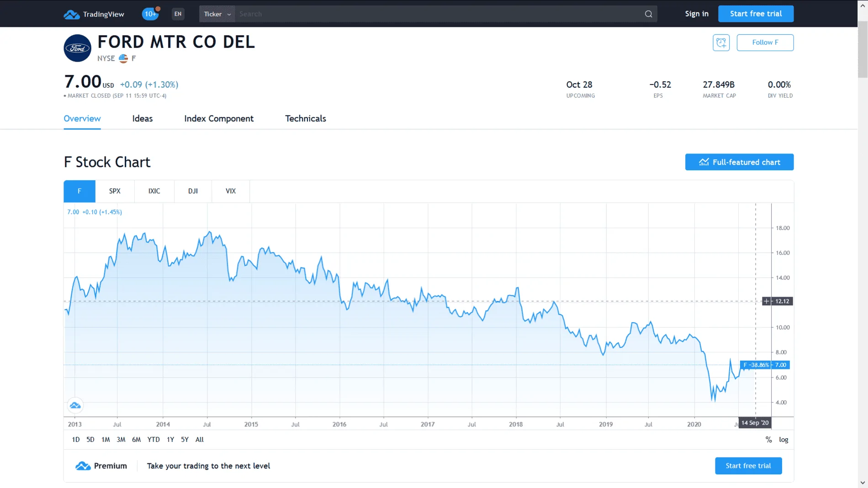Viewport: 868px width, 488px height.
Task: Click the add alert icon beside Follow F
Action: point(721,42)
